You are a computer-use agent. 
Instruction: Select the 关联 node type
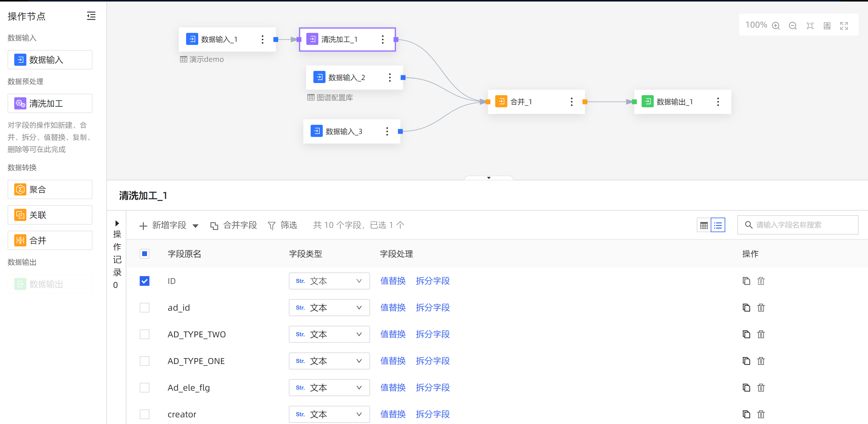(50, 215)
